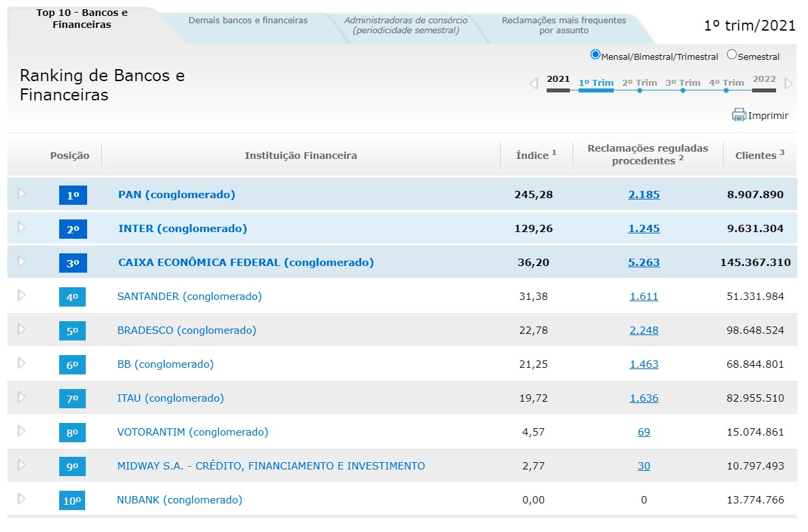Select the Mensal/Bimestral/Trimestral radio option

pos(595,55)
